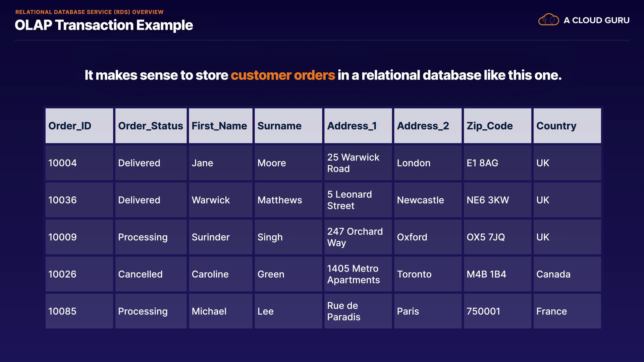This screenshot has width=644, height=362.
Task: Click the Relational Database Service overview subtitle
Action: tap(89, 12)
